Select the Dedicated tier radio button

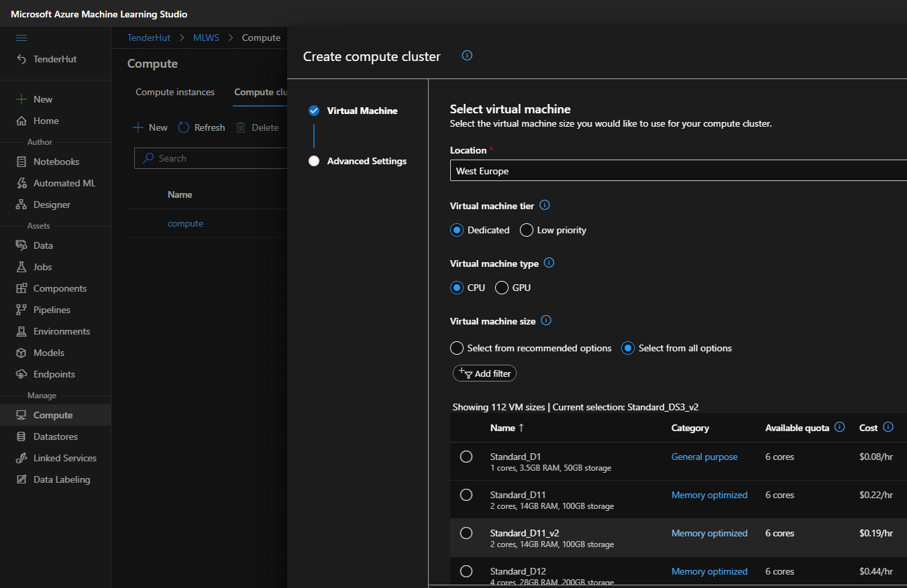(x=457, y=230)
